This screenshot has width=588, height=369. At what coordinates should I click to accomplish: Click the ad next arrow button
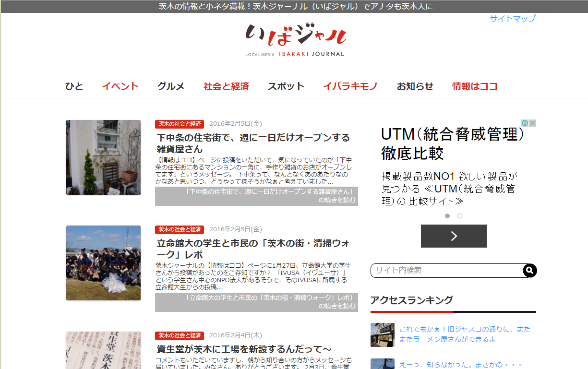(454, 236)
